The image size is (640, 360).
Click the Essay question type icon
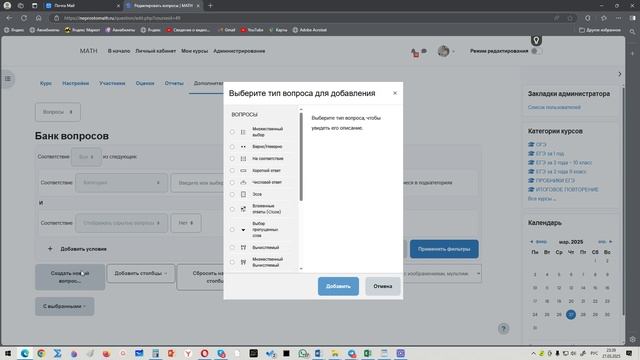(x=243, y=194)
